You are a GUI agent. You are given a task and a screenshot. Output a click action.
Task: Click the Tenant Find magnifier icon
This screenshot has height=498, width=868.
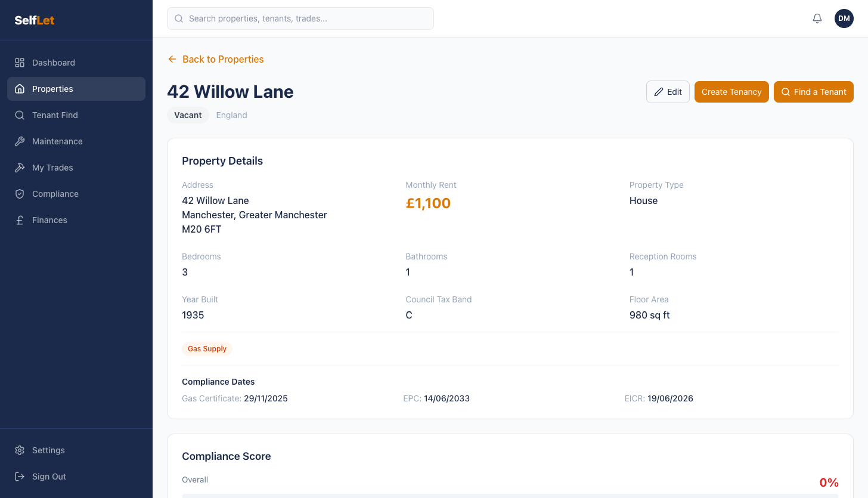point(20,115)
